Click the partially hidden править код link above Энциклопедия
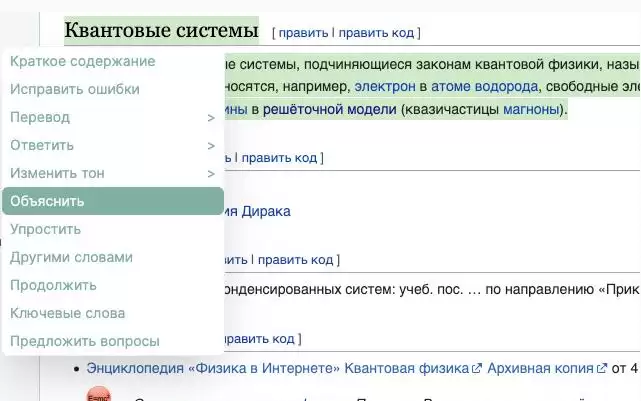This screenshot has width=641, height=401. (259, 339)
